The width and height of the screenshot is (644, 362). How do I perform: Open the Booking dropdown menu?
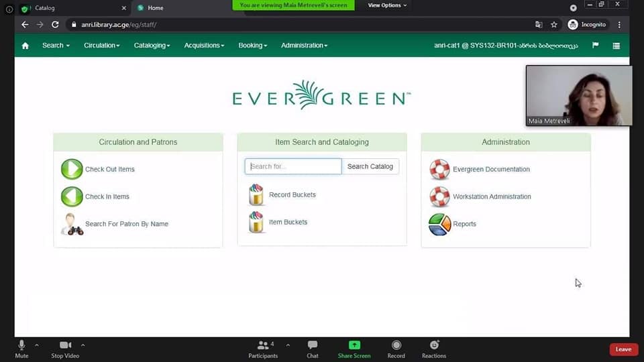pos(253,46)
